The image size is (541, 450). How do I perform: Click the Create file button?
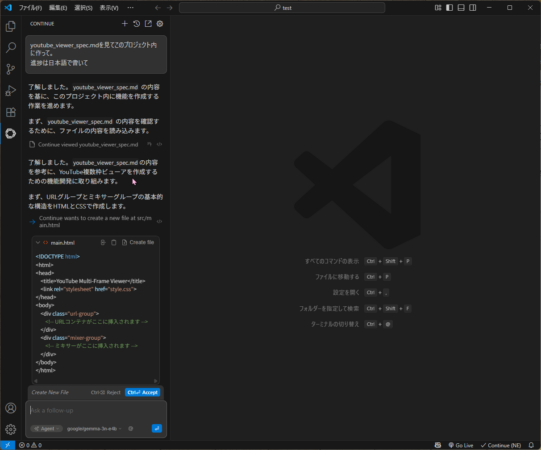(138, 243)
